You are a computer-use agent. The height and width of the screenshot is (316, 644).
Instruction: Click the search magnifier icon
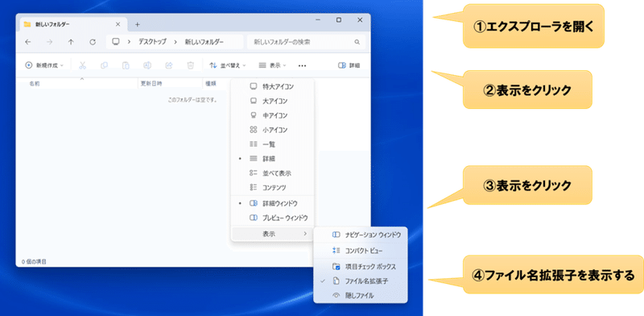pyautogui.click(x=357, y=42)
